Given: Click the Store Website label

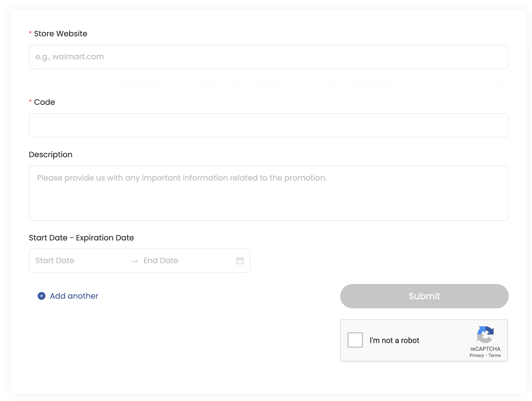Looking at the screenshot, I should pyautogui.click(x=60, y=34).
